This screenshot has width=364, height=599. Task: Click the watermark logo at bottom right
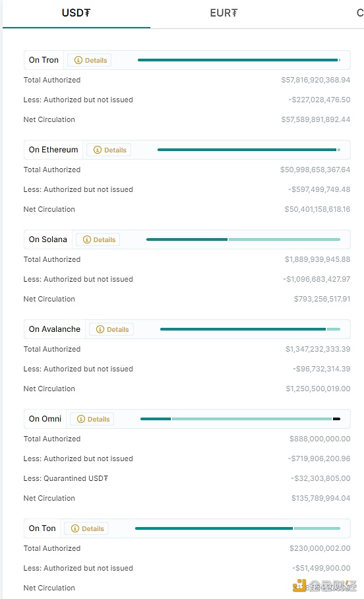click(324, 586)
